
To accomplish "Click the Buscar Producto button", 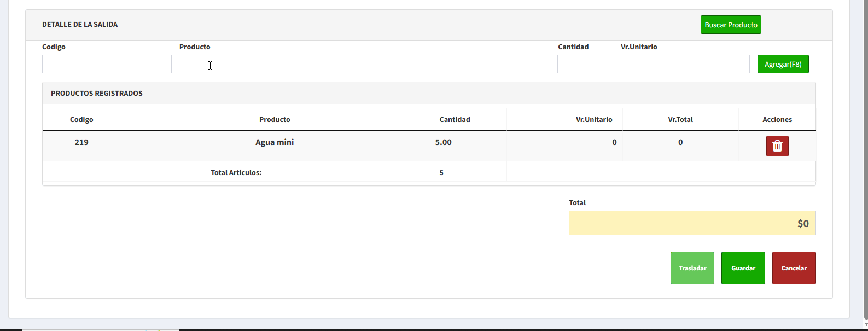I will (x=730, y=25).
